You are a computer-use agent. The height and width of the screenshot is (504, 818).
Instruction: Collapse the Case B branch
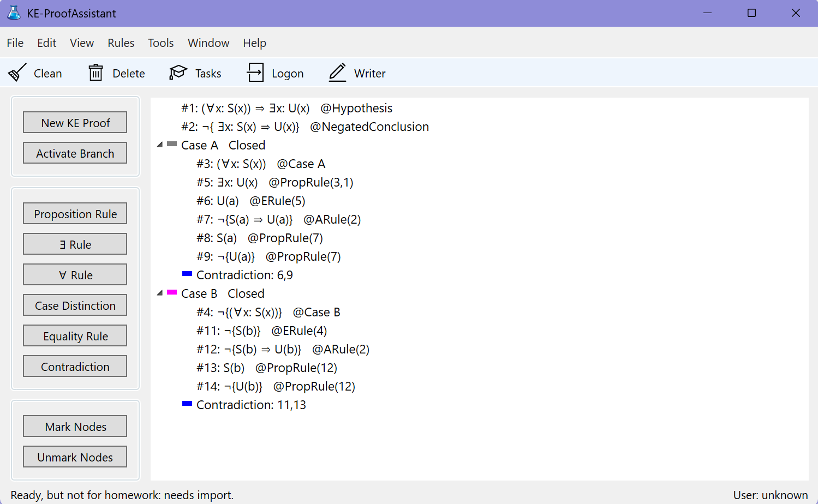[x=160, y=293]
